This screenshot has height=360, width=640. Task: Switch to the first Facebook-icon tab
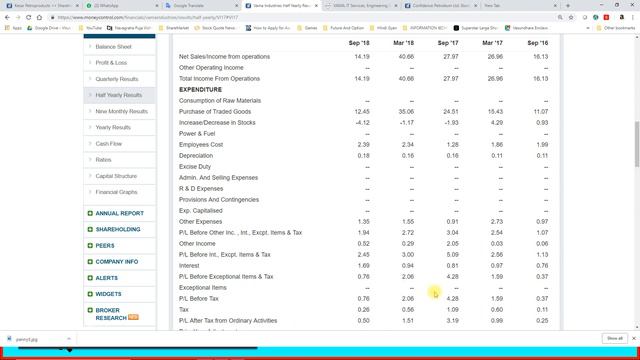(x=42, y=6)
